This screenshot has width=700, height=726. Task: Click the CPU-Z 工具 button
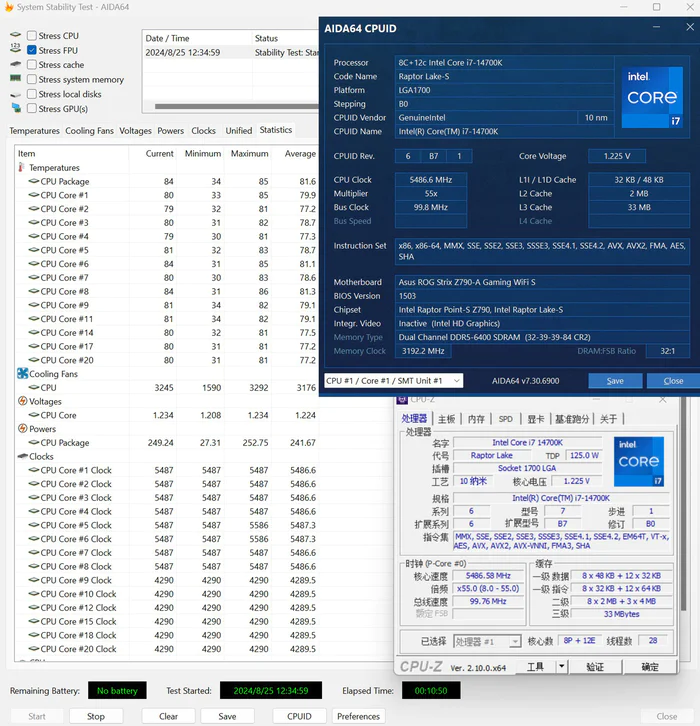pos(535,666)
